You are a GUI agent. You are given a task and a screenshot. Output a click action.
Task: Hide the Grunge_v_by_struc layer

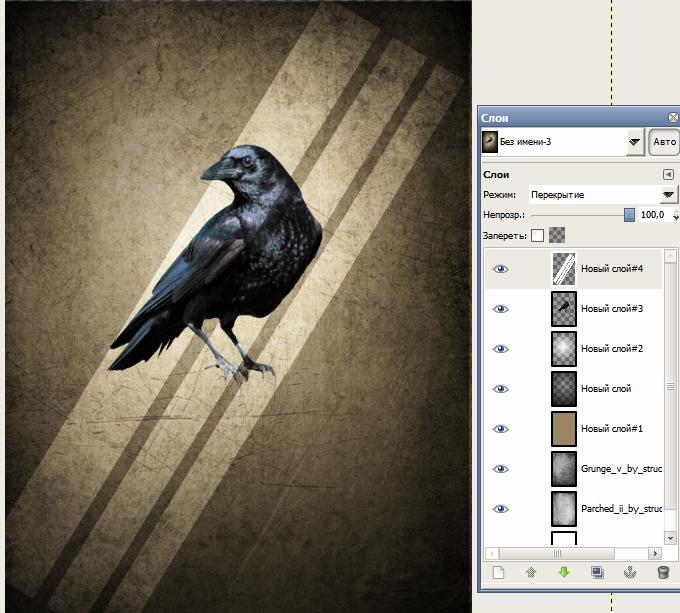click(x=500, y=469)
